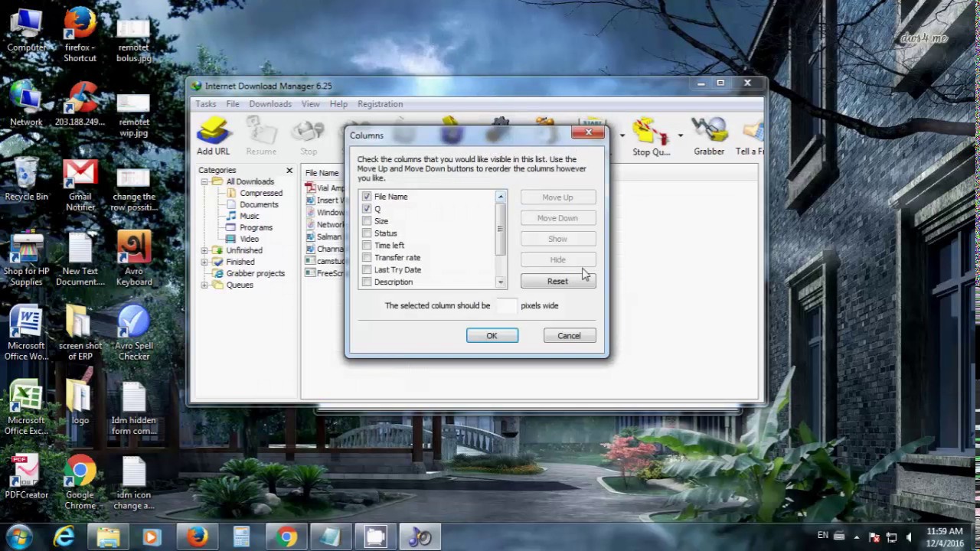Image resolution: width=980 pixels, height=551 pixels.
Task: Select the Microsoft Office Word desktop icon
Action: pyautogui.click(x=26, y=334)
